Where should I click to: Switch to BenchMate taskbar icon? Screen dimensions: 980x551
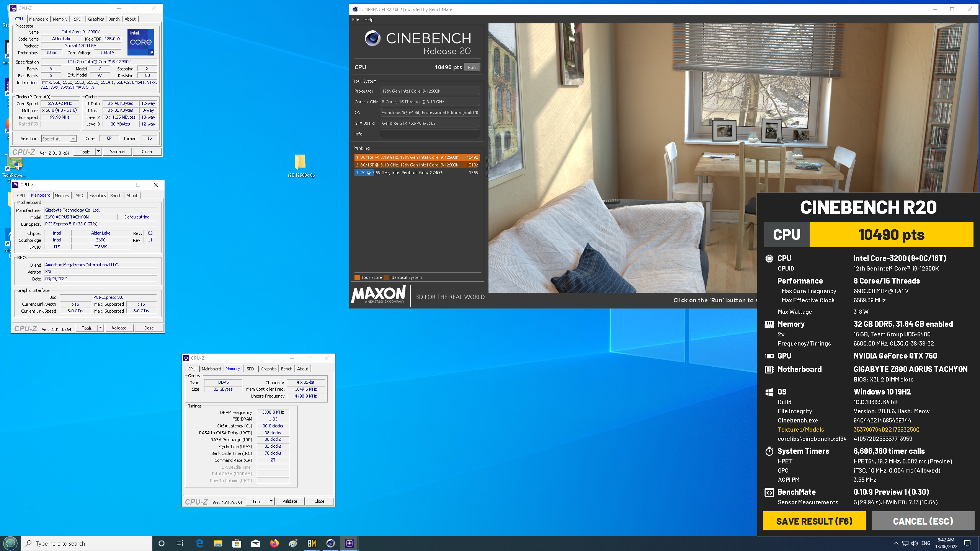click(x=312, y=543)
